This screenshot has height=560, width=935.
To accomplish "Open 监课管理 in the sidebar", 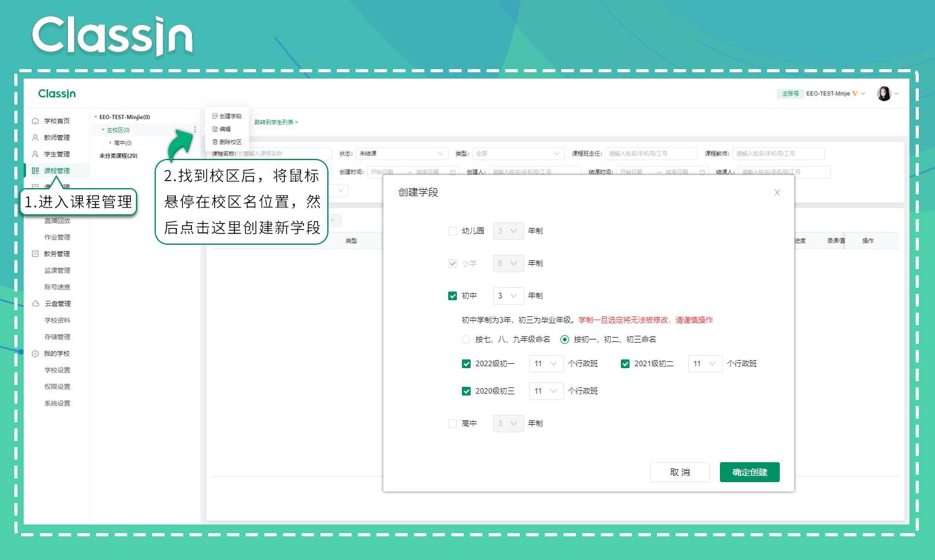I will (x=57, y=270).
